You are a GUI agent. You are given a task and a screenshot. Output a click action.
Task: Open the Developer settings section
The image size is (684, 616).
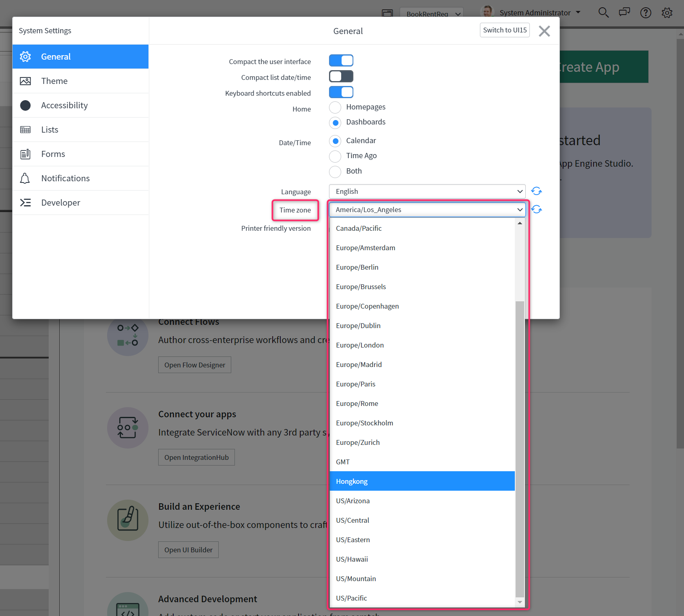point(60,202)
